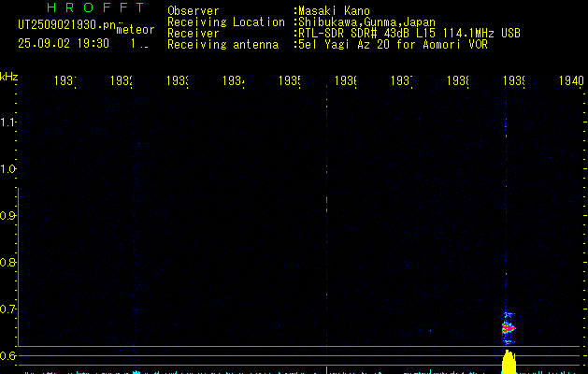This screenshot has height=374, width=588.
Task: Click the word meteor in the header
Action: point(136,30)
